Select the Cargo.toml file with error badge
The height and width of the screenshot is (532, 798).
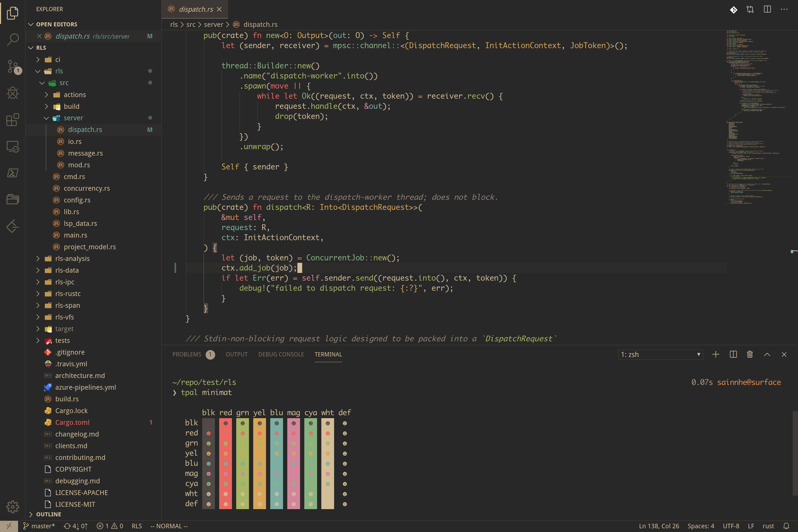72,422
